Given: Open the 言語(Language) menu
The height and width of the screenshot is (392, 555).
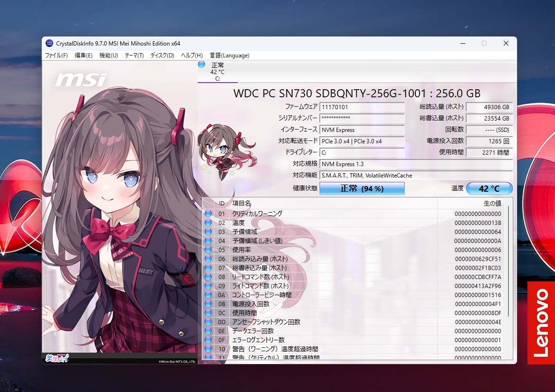Looking at the screenshot, I should point(230,55).
